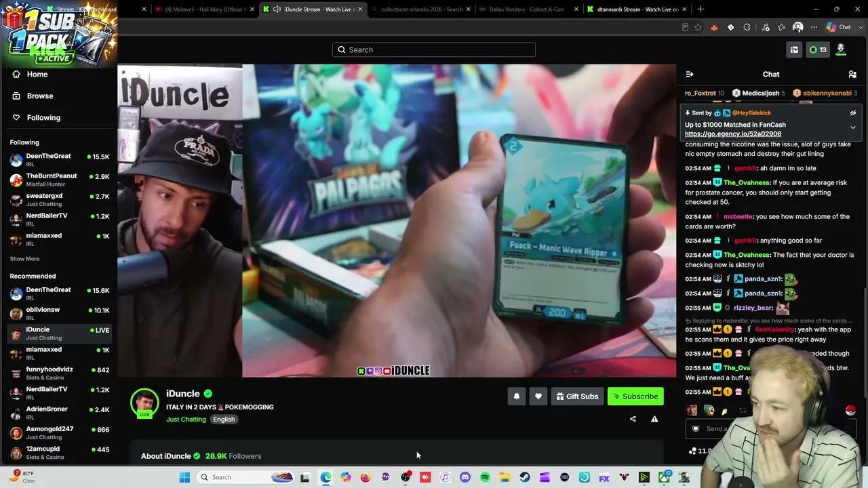Click username RedKalamity in chat
868x488 pixels.
774,330
